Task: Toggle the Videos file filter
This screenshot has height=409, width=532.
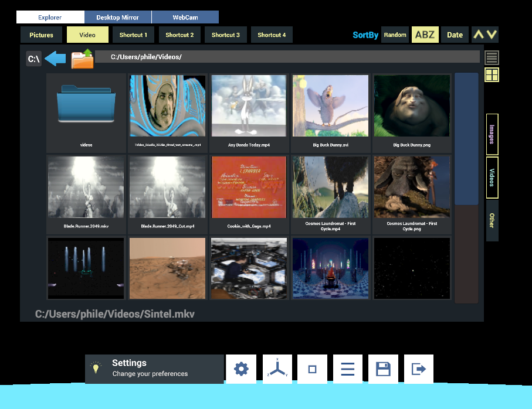Action: pos(492,177)
